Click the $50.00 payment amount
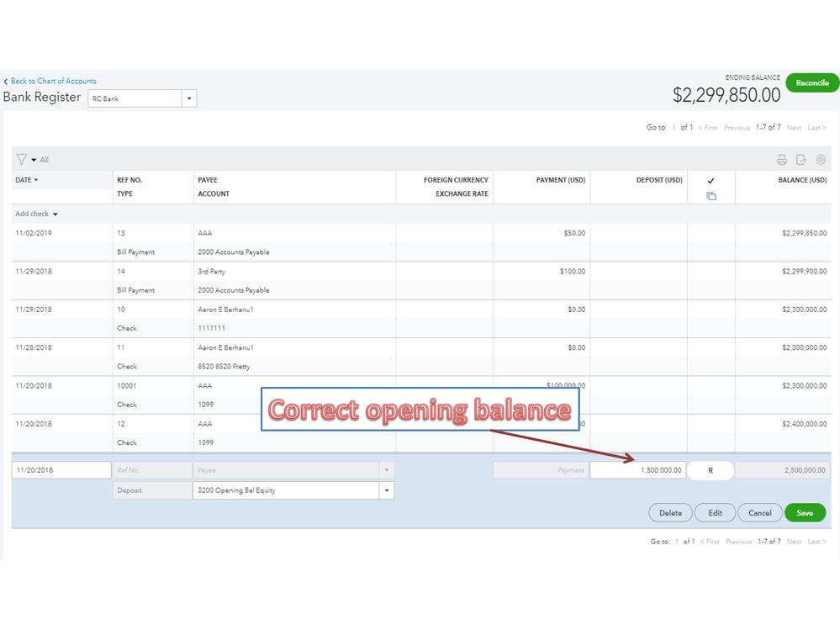Image resolution: width=840 pixels, height=630 pixels. click(574, 233)
